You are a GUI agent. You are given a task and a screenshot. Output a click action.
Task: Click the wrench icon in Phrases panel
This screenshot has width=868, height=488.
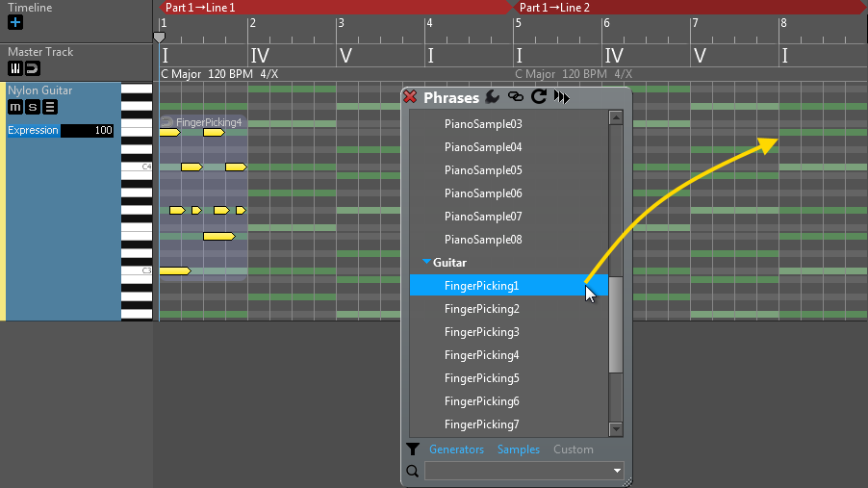click(492, 96)
